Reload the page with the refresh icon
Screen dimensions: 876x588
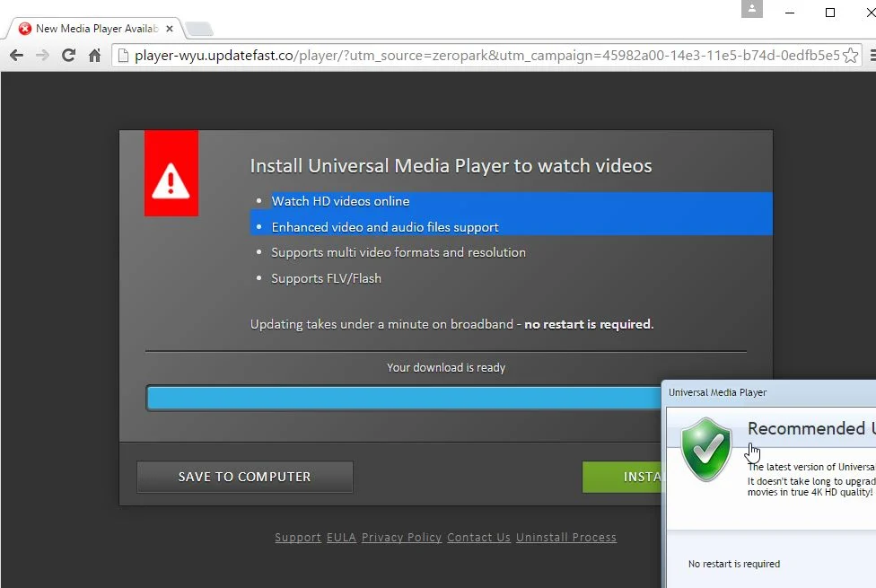(68, 56)
